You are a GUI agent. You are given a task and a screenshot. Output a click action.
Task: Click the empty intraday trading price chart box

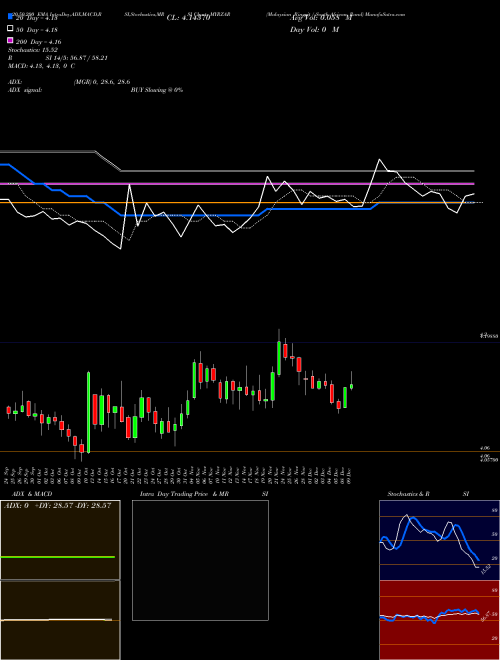coord(200,560)
